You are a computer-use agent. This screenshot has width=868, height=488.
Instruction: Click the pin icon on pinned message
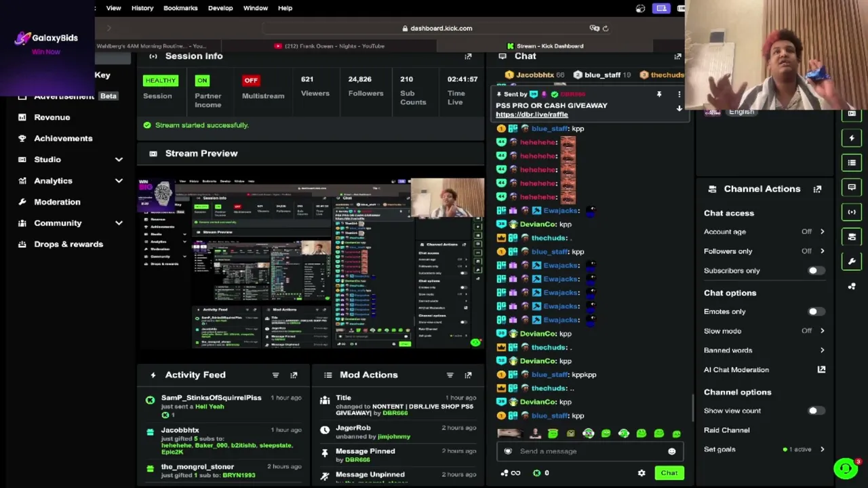point(658,94)
